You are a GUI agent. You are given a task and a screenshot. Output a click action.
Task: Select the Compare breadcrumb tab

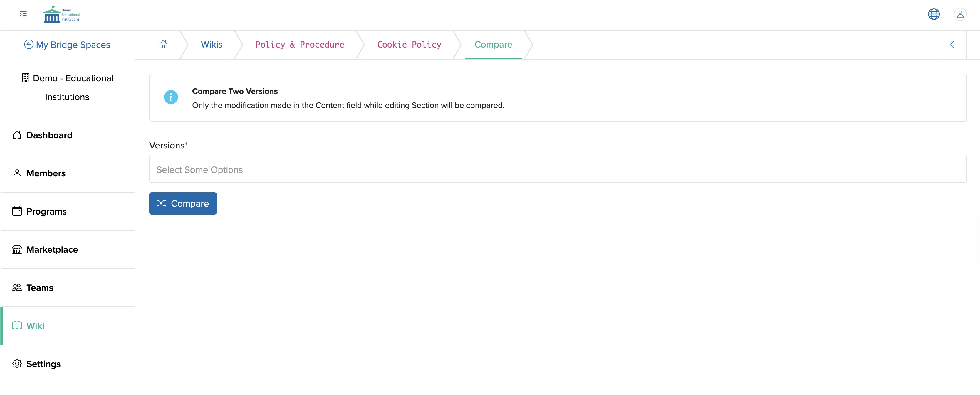point(493,45)
